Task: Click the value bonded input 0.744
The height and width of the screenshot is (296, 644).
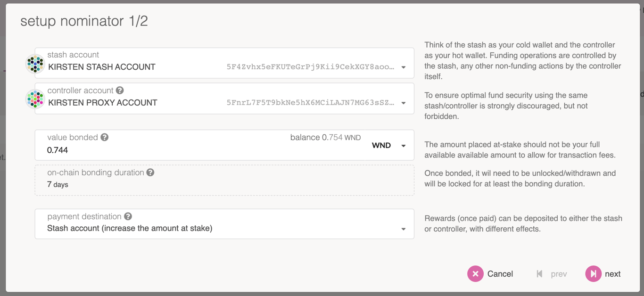Action: click(x=141, y=150)
